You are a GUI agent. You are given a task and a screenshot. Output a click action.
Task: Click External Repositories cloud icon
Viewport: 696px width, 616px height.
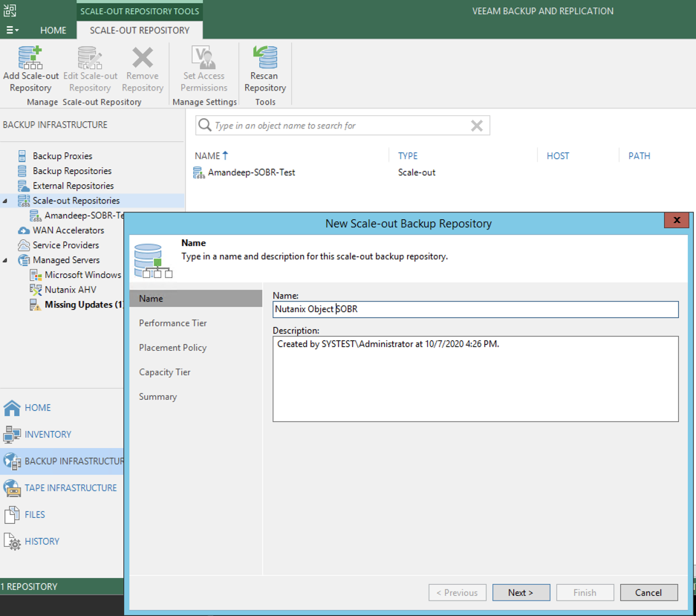24,186
